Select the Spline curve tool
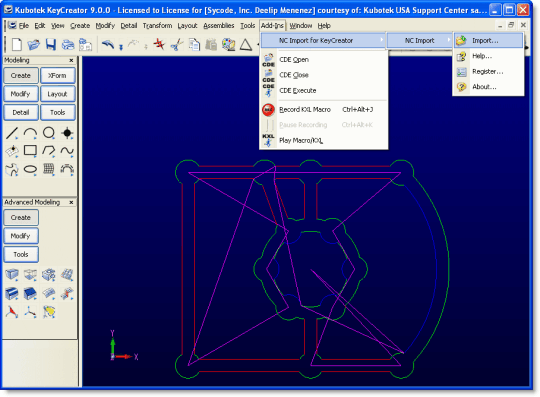 click(x=67, y=151)
